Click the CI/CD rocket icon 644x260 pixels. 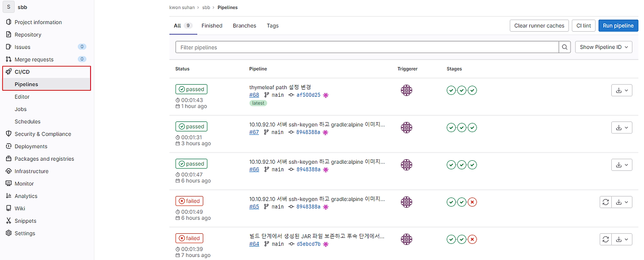(x=9, y=72)
